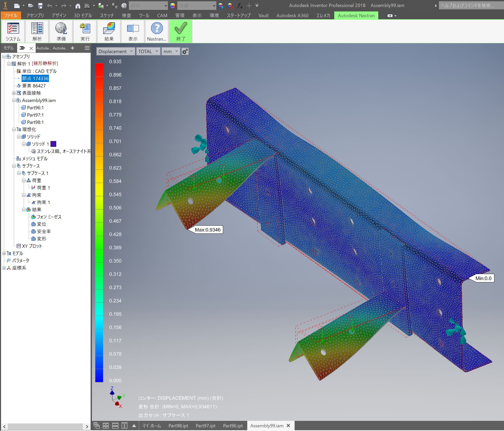Open a file using the folder icon
504x431 pixels.
coord(31,5)
